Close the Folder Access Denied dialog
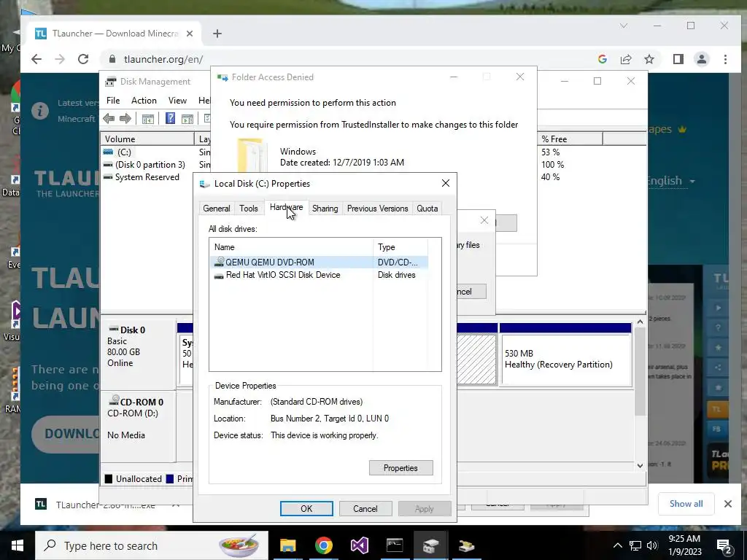747x560 pixels. click(520, 77)
